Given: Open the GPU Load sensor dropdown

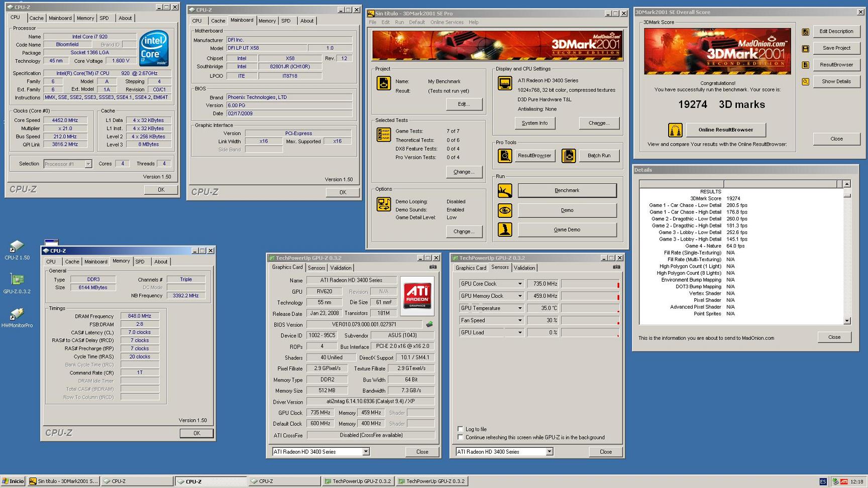Looking at the screenshot, I should coord(520,332).
